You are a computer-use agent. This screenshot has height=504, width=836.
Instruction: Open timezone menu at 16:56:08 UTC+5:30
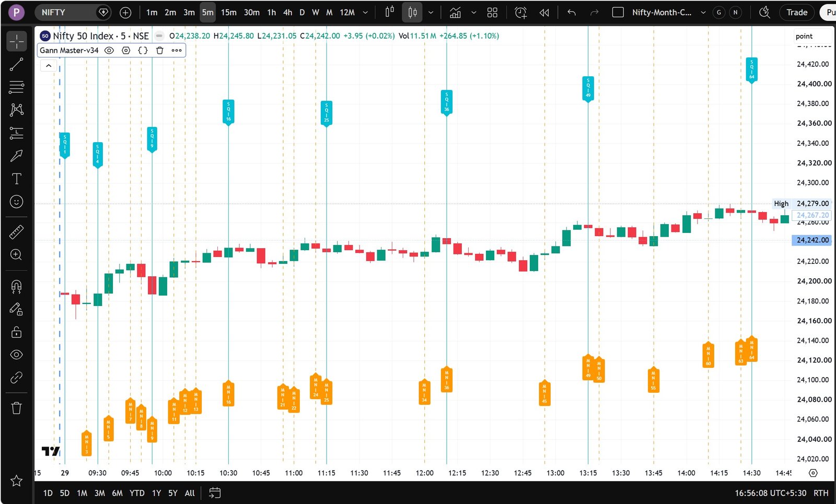pos(770,493)
